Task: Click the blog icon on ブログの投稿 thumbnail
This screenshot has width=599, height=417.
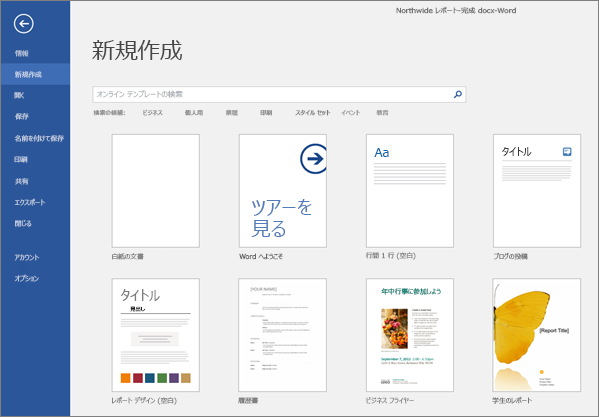Action: [x=567, y=152]
